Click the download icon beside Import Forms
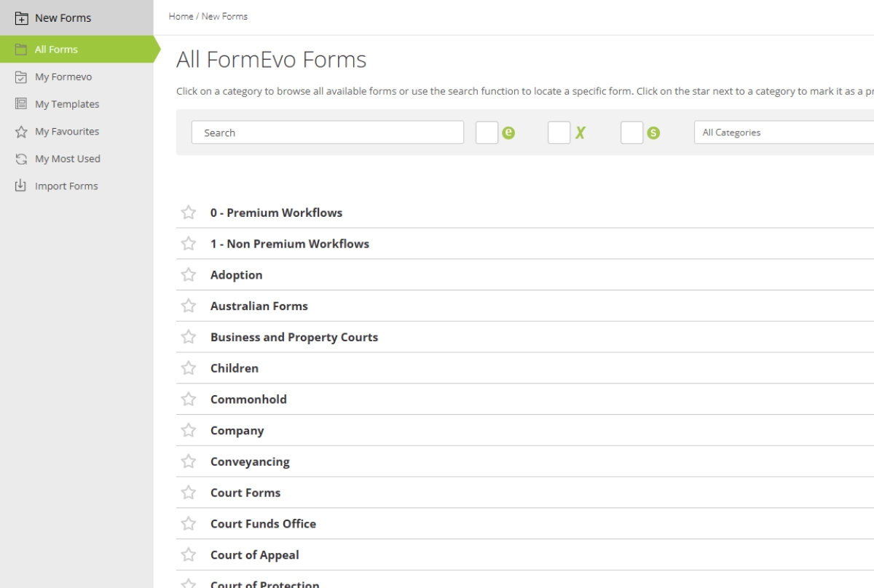 coord(22,186)
